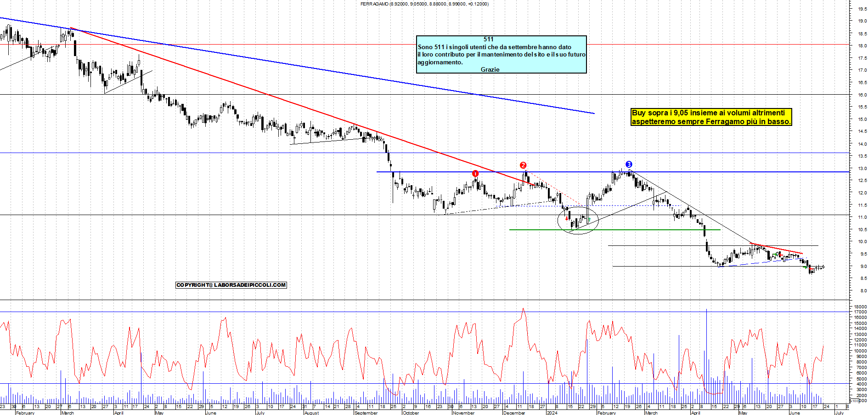Click the yellow 'Buy sopra i 9,05' note
868x415 pixels.
[711, 117]
